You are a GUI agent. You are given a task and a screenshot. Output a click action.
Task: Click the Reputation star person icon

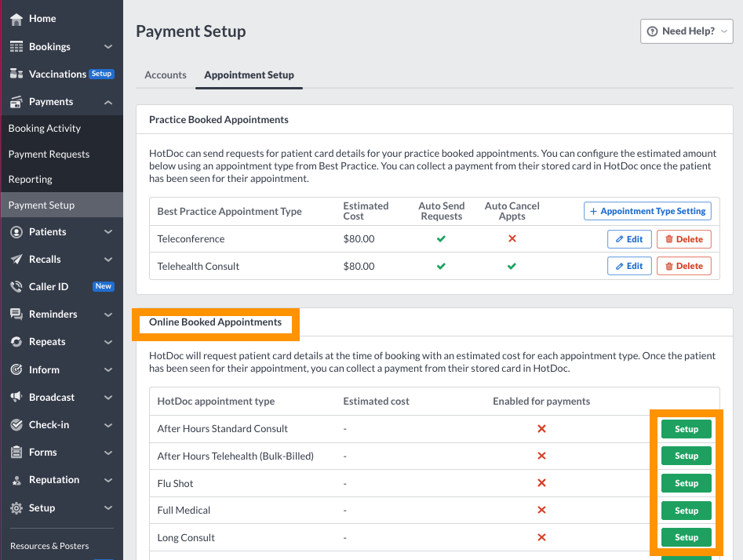click(x=16, y=480)
